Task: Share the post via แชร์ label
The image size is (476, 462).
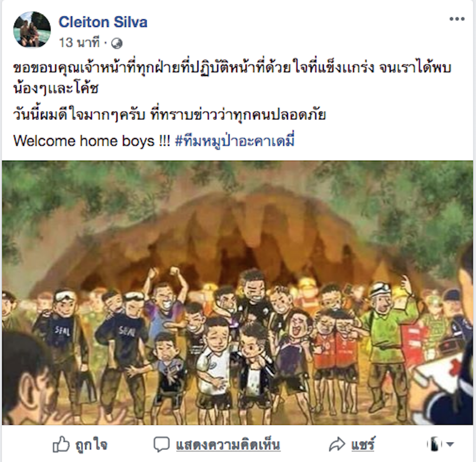Action: [363, 445]
